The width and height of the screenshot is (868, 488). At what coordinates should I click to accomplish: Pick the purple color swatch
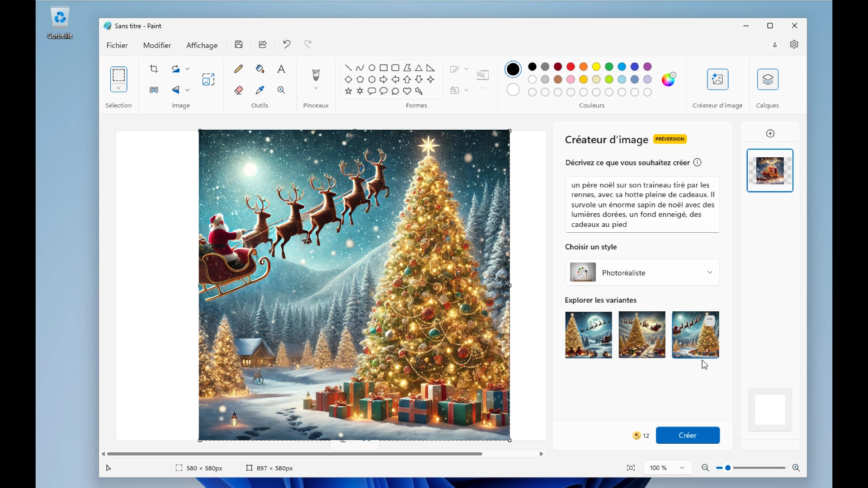coord(647,67)
